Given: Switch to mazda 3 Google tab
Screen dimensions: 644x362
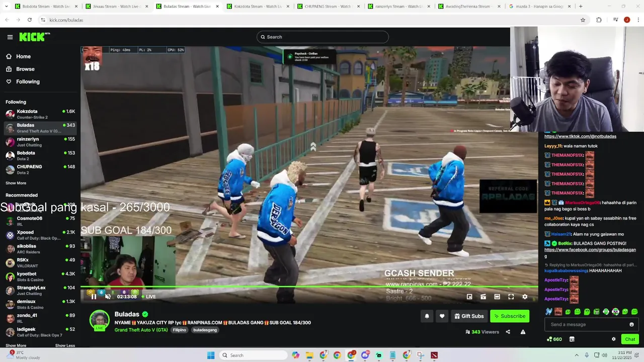Looking at the screenshot, I should pos(539,7).
